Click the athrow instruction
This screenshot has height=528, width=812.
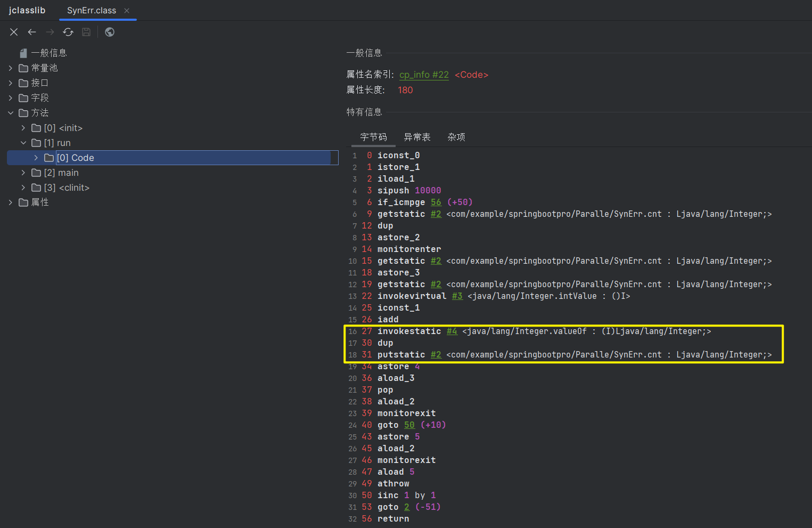click(393, 483)
